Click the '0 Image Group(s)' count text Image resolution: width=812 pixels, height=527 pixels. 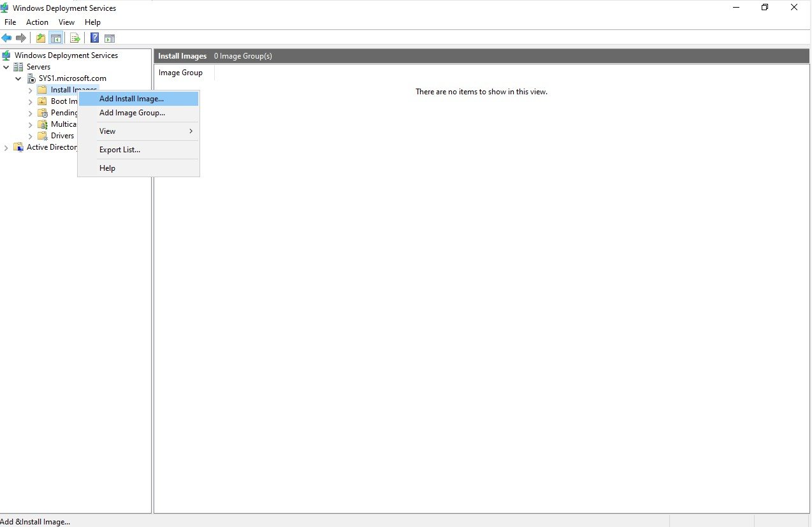tap(243, 56)
